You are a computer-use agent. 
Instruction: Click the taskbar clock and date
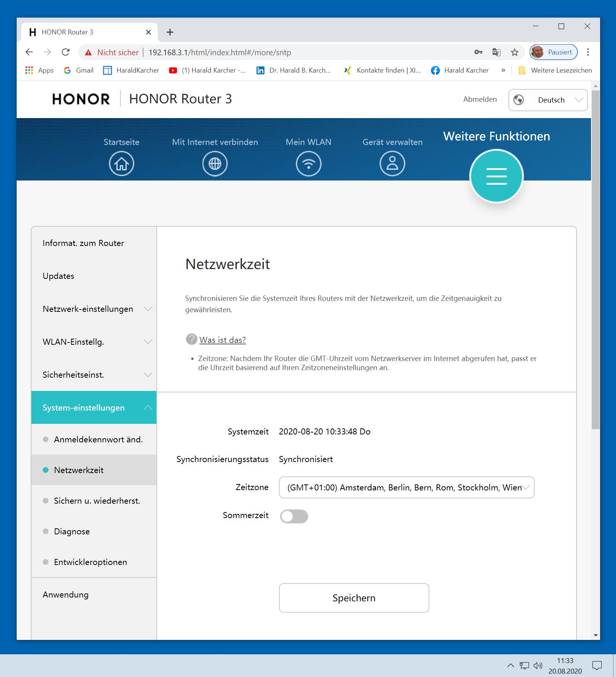tap(565, 666)
